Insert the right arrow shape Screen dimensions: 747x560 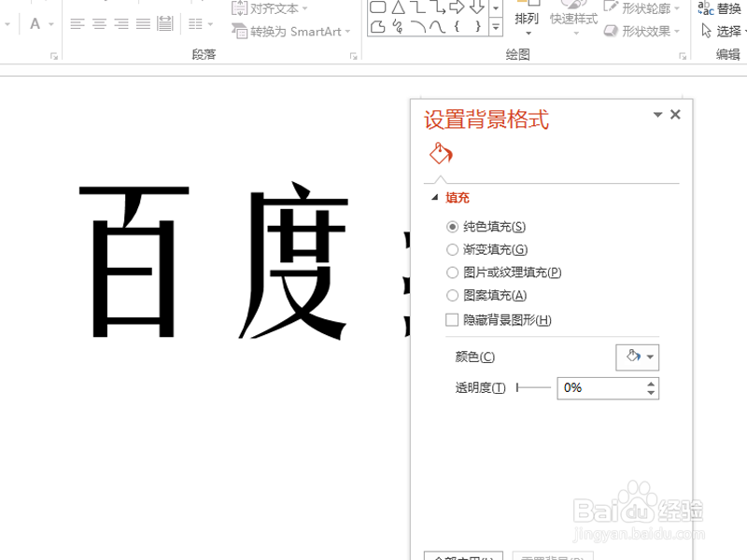pyautogui.click(x=457, y=7)
